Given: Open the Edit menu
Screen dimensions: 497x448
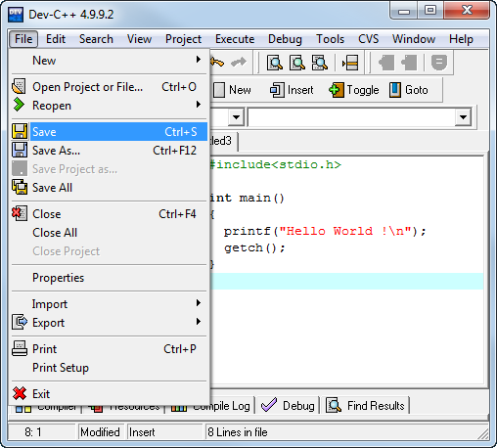Looking at the screenshot, I should click(56, 39).
